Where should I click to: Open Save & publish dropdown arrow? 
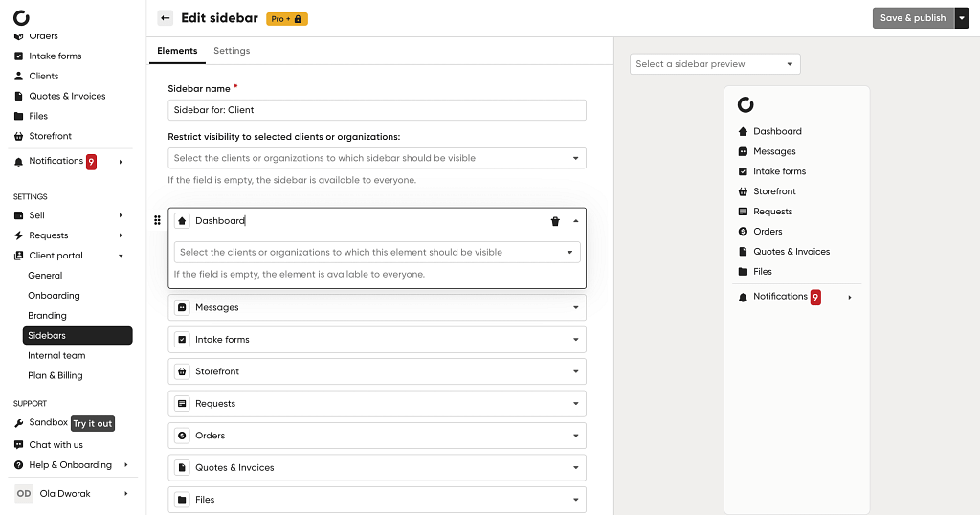pyautogui.click(x=962, y=18)
